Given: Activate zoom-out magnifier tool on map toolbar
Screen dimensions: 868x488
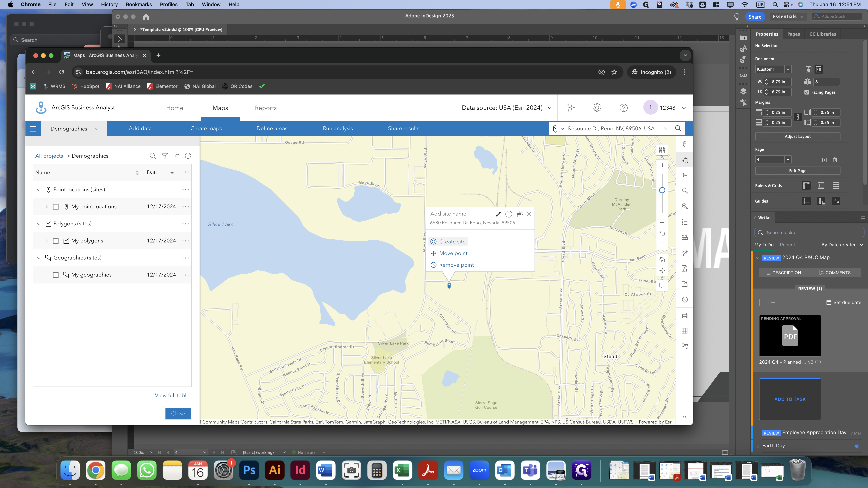Looking at the screenshot, I should (685, 206).
